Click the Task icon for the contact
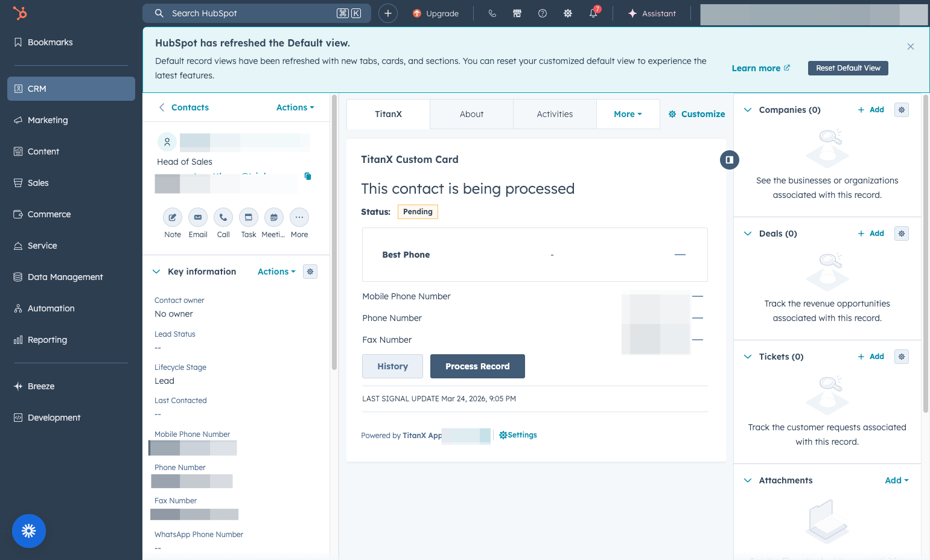Viewport: 930px width, 560px height. pos(249,217)
